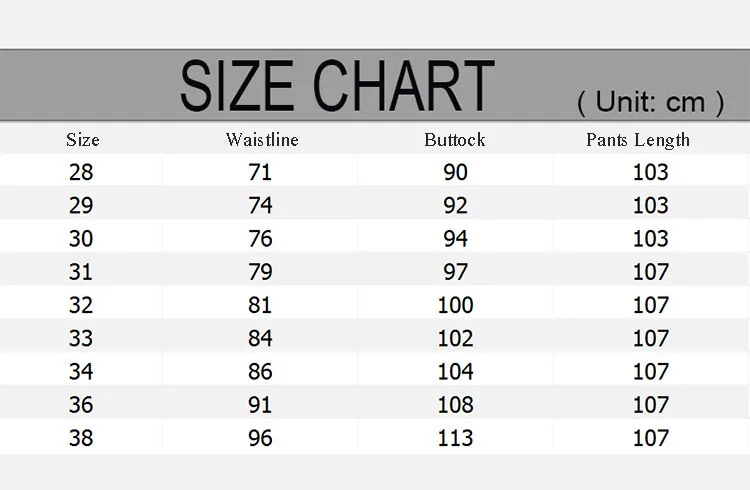
Task: Click buttock value 104 for size 34
Action: [x=455, y=372]
